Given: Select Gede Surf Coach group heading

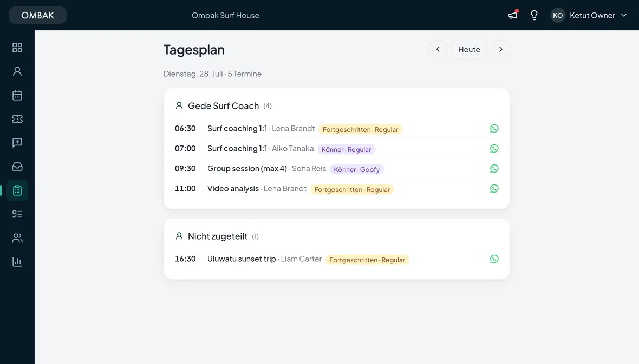Looking at the screenshot, I should click(223, 106).
